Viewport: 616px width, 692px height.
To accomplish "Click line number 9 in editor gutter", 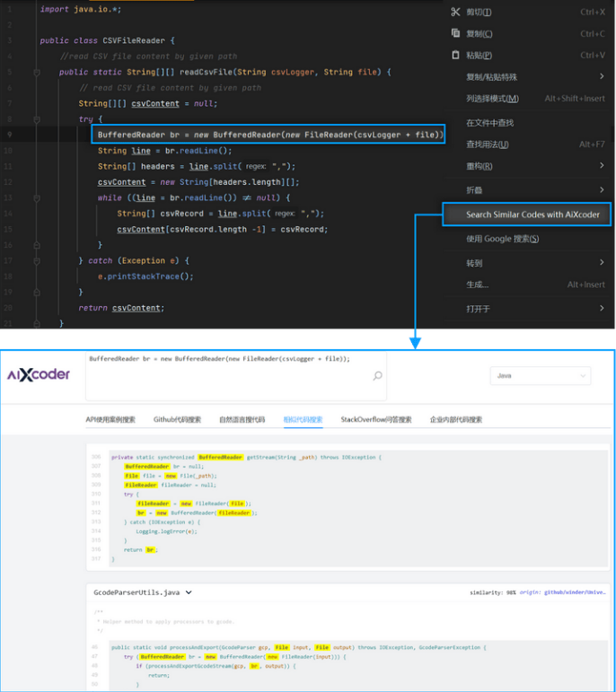I will pyautogui.click(x=9, y=135).
